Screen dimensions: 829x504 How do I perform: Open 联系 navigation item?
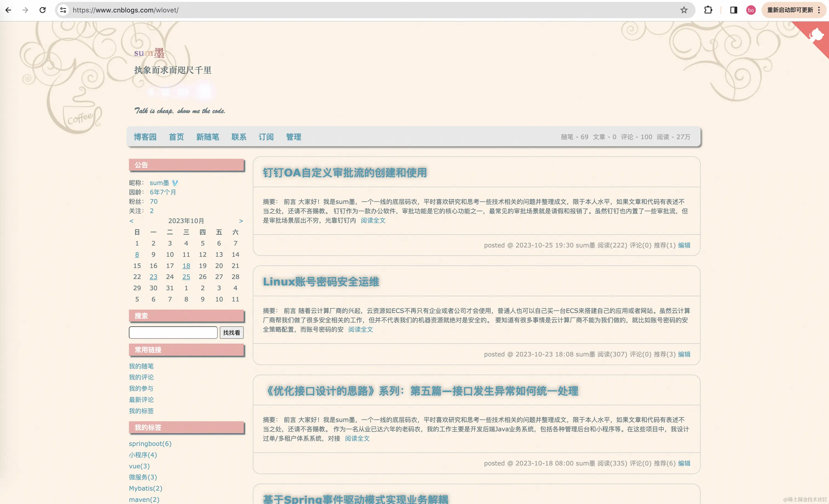click(239, 137)
